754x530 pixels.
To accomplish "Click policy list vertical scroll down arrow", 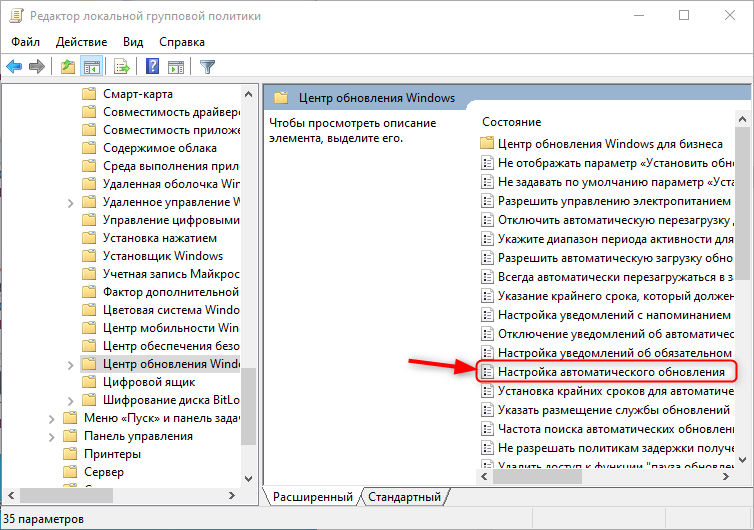I will click(742, 460).
